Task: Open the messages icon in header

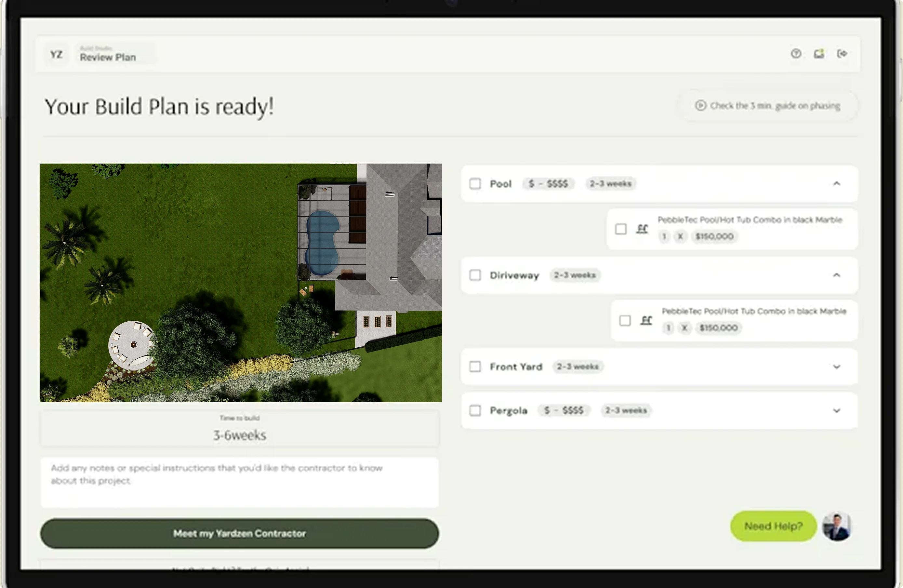Action: pyautogui.click(x=819, y=54)
